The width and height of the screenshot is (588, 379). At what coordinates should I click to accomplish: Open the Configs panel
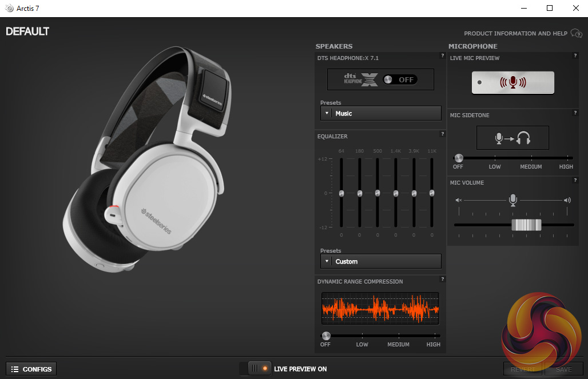pyautogui.click(x=31, y=369)
